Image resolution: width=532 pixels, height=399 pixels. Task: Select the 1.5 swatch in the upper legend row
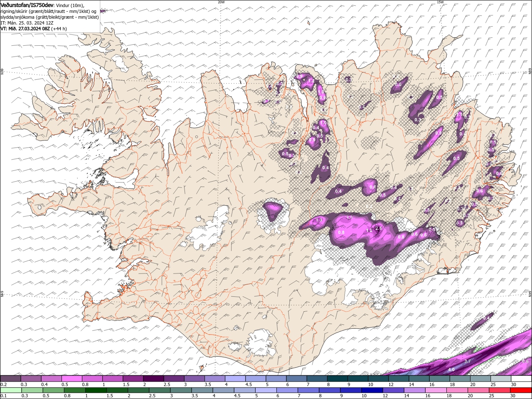click(x=133, y=379)
